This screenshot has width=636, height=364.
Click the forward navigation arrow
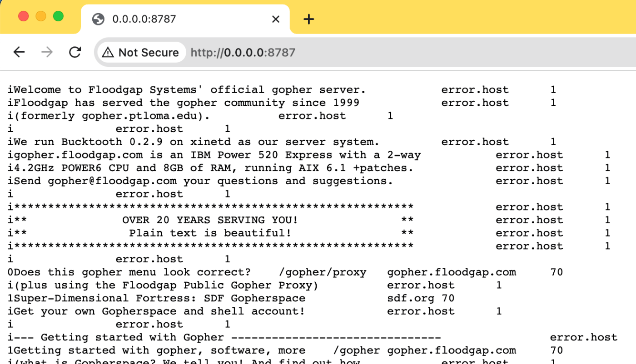click(47, 52)
